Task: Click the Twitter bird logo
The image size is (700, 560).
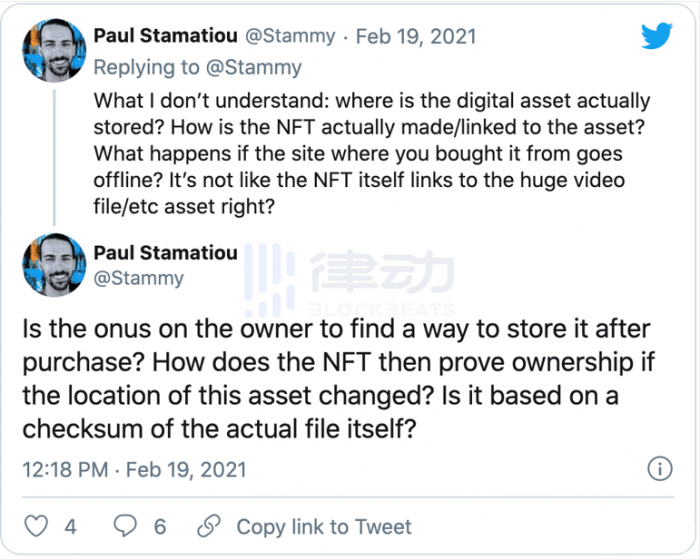Action: (657, 36)
